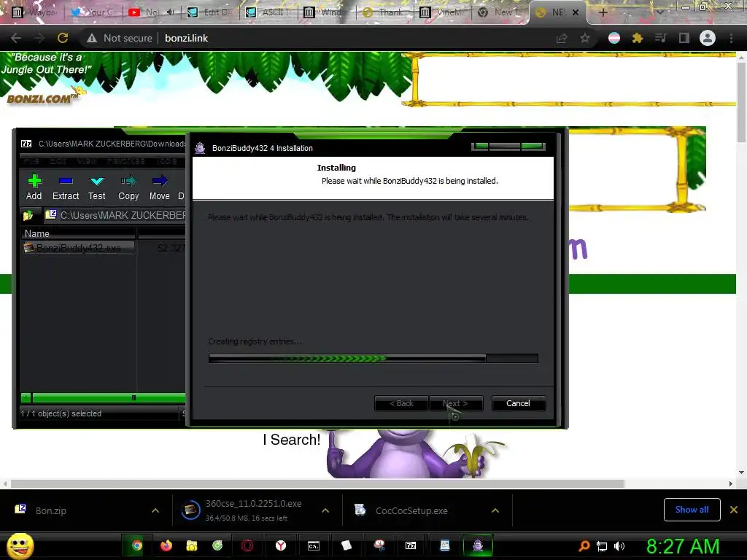Screen dimensions: 747x560
Task: Click the 7-Zip green progress bar
Action: (x=103, y=397)
